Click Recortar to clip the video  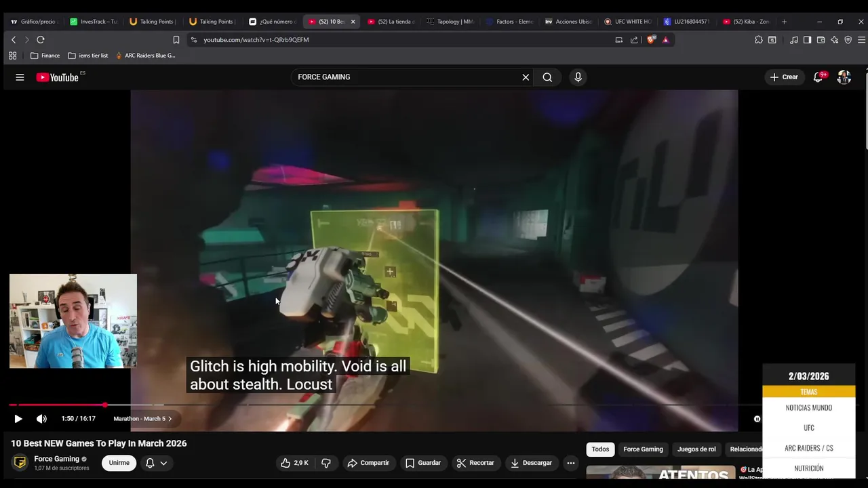point(475,463)
